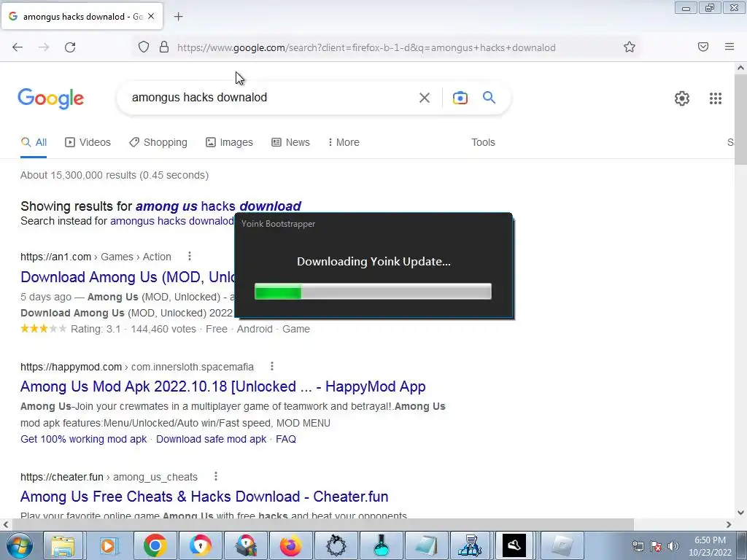The image size is (747, 560).
Task: Reload the current Google search page
Action: click(70, 47)
